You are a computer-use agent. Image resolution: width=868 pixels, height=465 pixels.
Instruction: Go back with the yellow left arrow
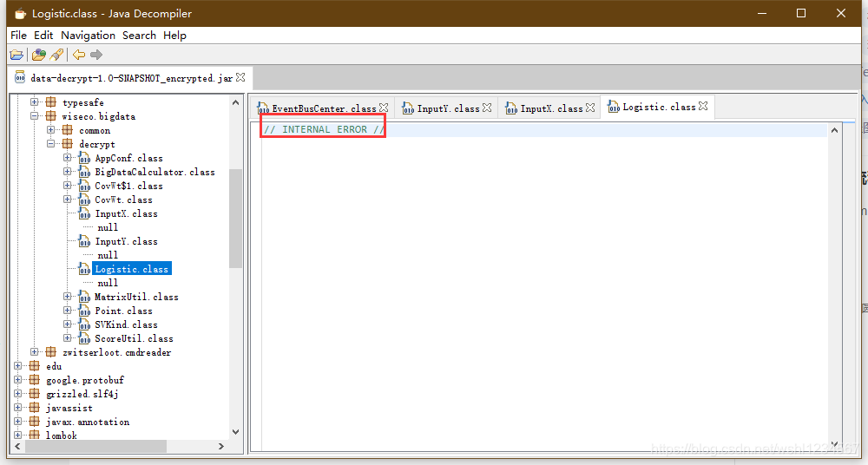(79, 55)
